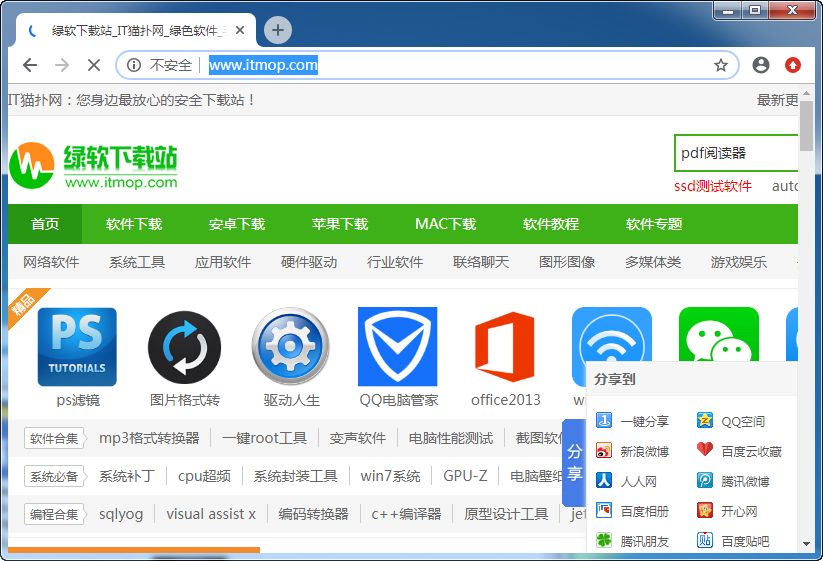Screen dimensions: 823x561
Task: Click the page vertical scrollbar thumb
Action: tap(806, 125)
